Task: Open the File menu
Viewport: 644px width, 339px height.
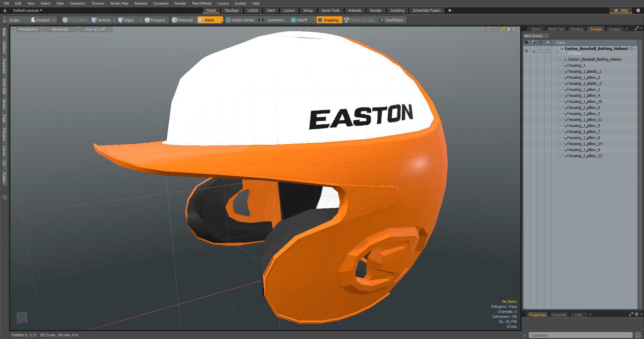Action: tap(6, 3)
